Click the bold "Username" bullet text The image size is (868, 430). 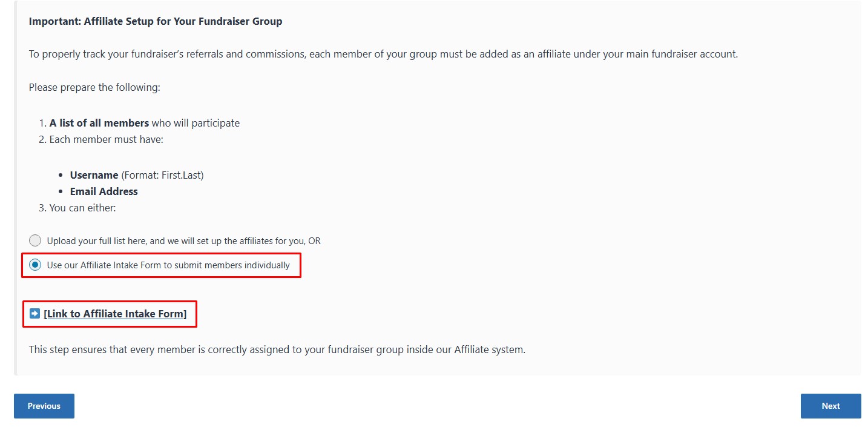[x=94, y=175]
